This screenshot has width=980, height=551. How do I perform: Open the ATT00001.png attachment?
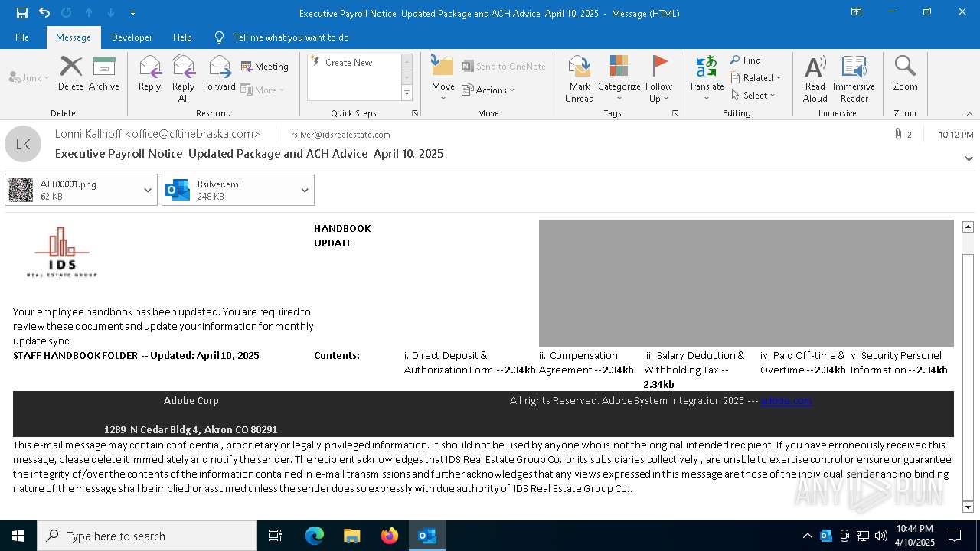[x=73, y=190]
